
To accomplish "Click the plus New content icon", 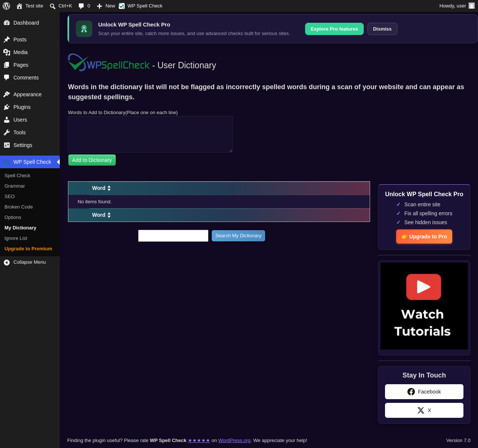I will 99,6.
